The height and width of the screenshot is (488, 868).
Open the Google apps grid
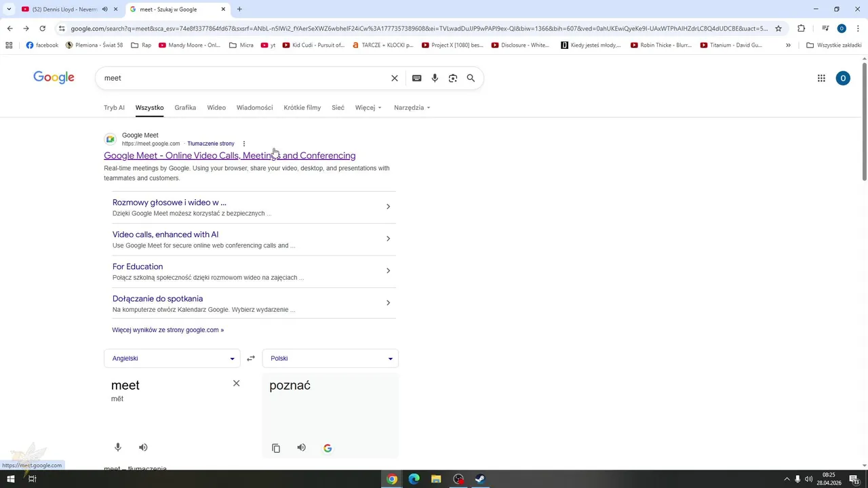click(821, 78)
